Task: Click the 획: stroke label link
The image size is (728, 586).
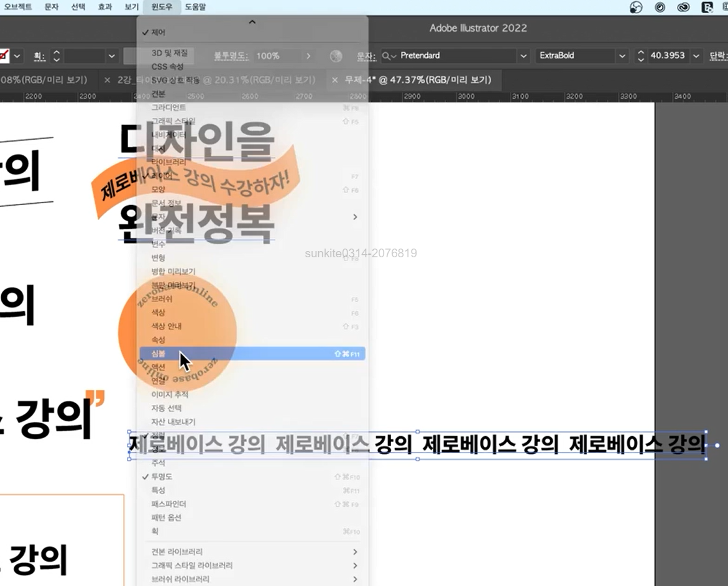Action: (x=39, y=56)
